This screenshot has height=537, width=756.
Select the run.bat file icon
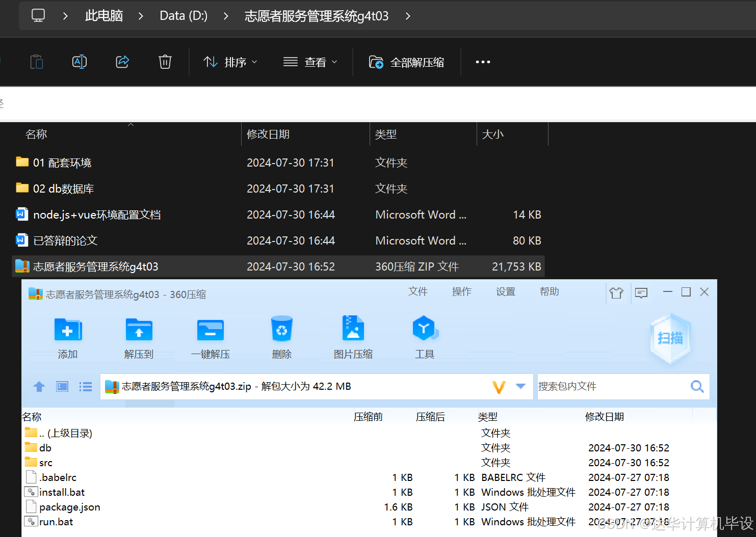(x=31, y=522)
